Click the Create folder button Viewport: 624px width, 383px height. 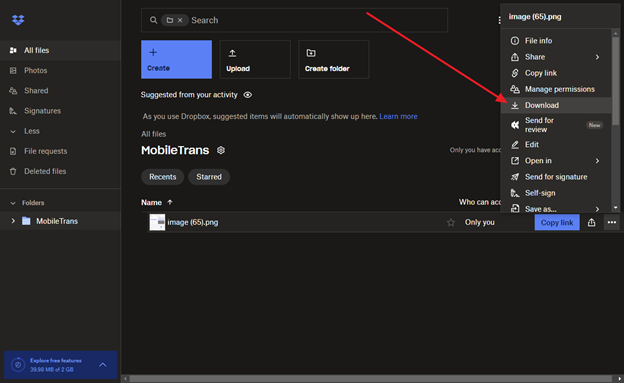coord(334,59)
